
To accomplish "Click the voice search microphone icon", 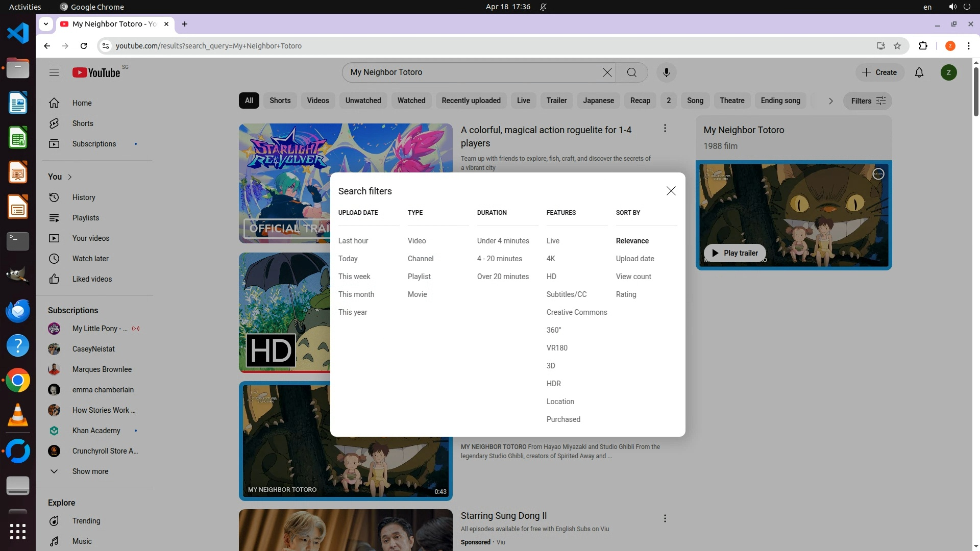I will point(666,72).
